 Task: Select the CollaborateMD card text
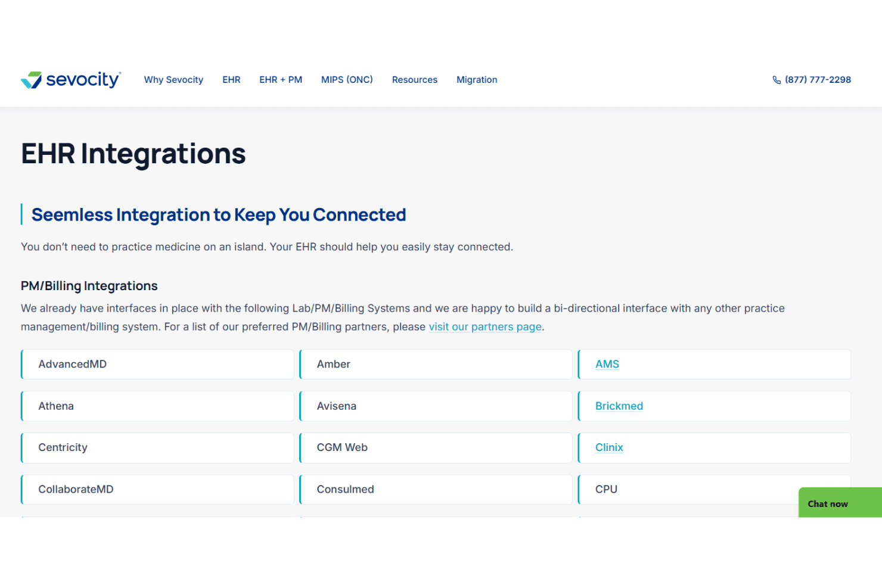pos(76,489)
